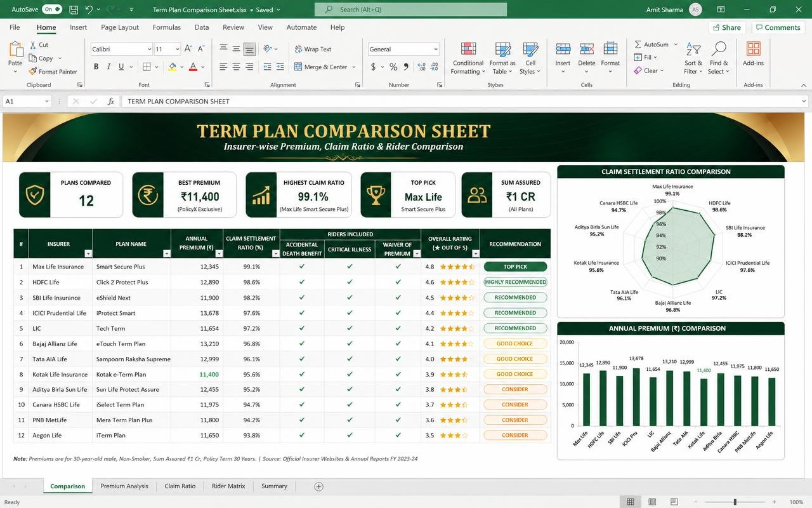Click the cell 'Kotak e-Term Plan'
Viewport: 812px width, 508px height.
click(x=131, y=375)
